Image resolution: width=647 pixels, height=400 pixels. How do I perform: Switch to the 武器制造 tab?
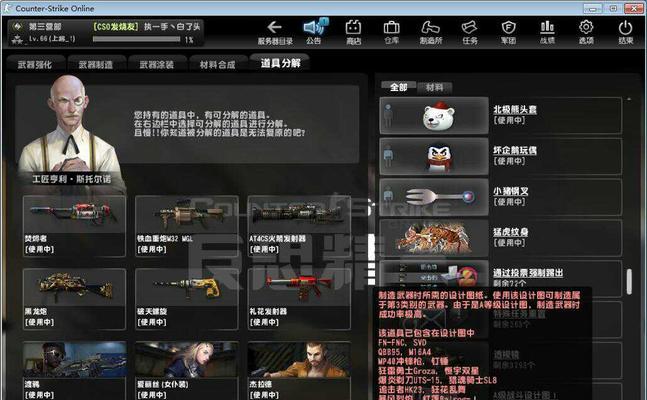[96, 64]
